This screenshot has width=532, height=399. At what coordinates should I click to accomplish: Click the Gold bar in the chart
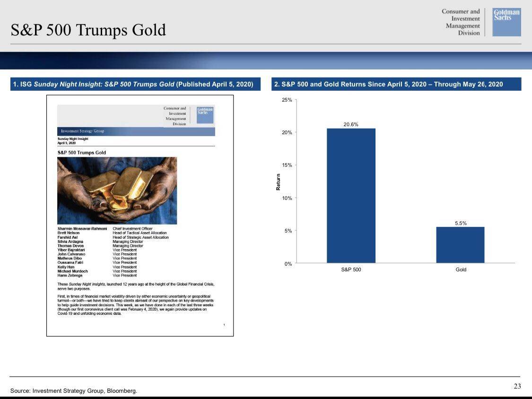click(x=461, y=245)
